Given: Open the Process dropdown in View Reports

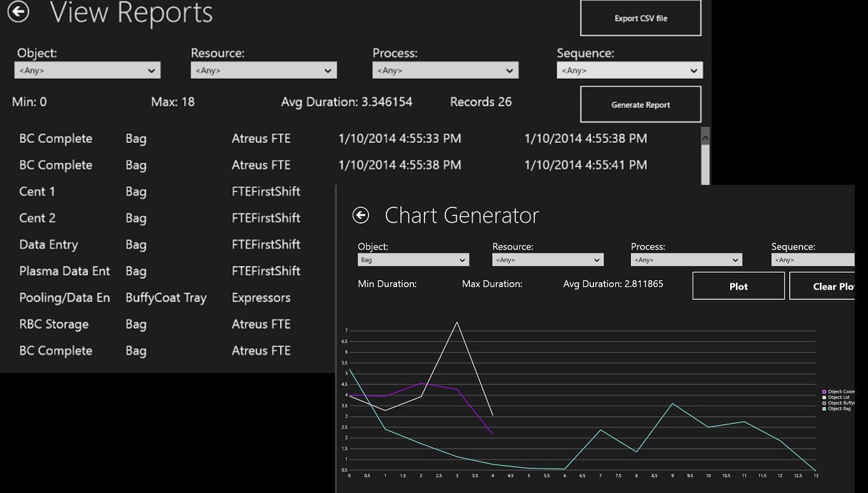Looking at the screenshot, I should 445,71.
